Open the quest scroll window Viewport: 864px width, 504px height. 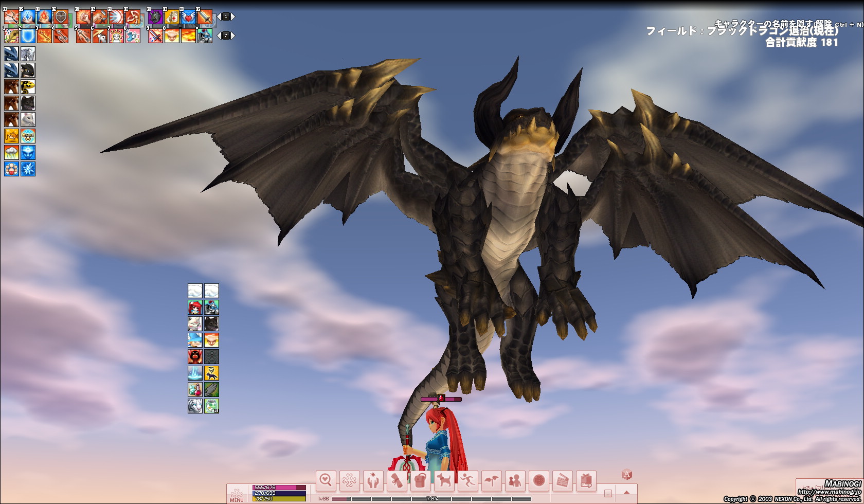(397, 481)
